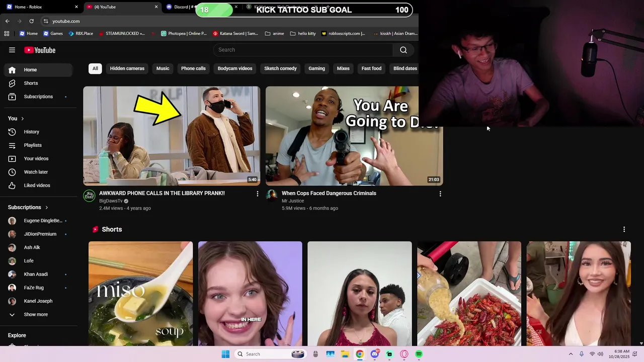Screen dimensions: 644x362
Task: Expand the Subscriptions heading chevron
Action: point(47,207)
